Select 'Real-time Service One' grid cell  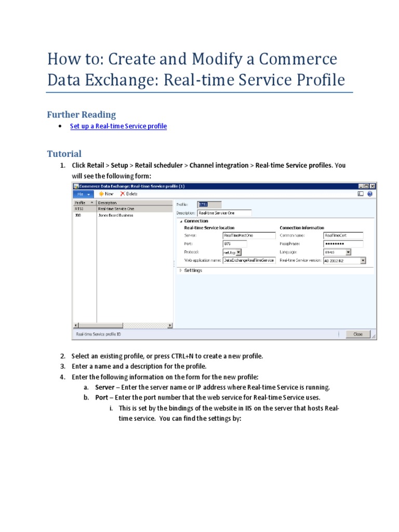[116, 209]
